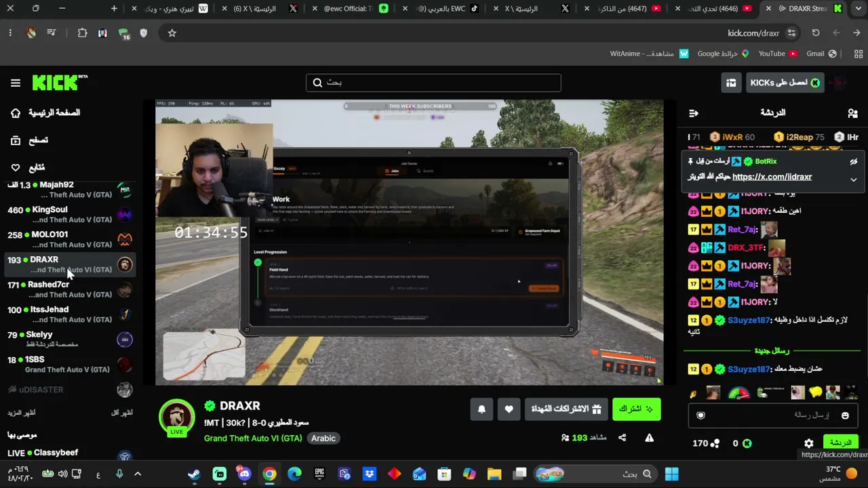
Task: Hide the pinned BotRix message
Action: click(x=854, y=162)
